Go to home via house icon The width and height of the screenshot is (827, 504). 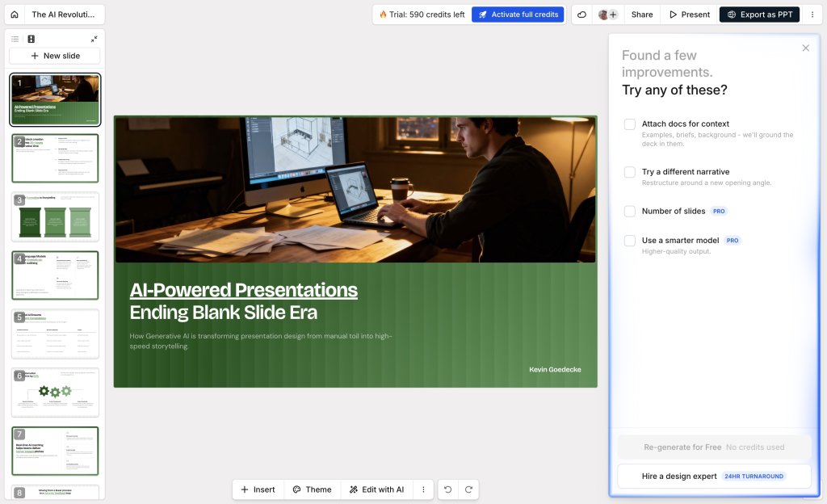coord(15,15)
